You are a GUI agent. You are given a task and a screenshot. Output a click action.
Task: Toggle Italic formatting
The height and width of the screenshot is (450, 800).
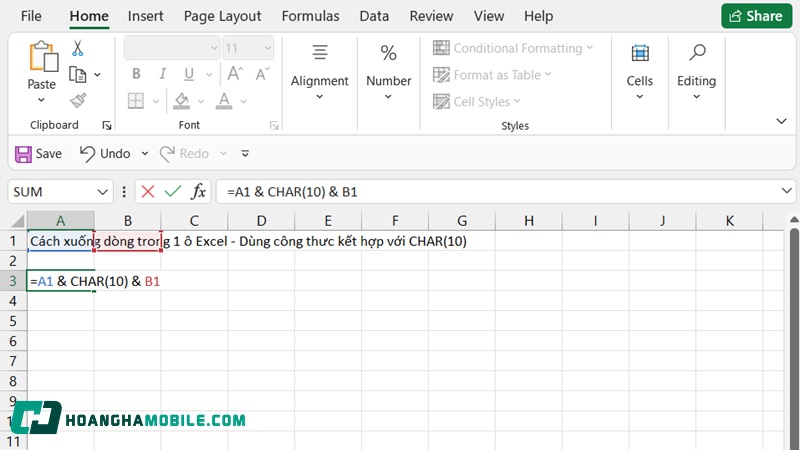[x=162, y=74]
